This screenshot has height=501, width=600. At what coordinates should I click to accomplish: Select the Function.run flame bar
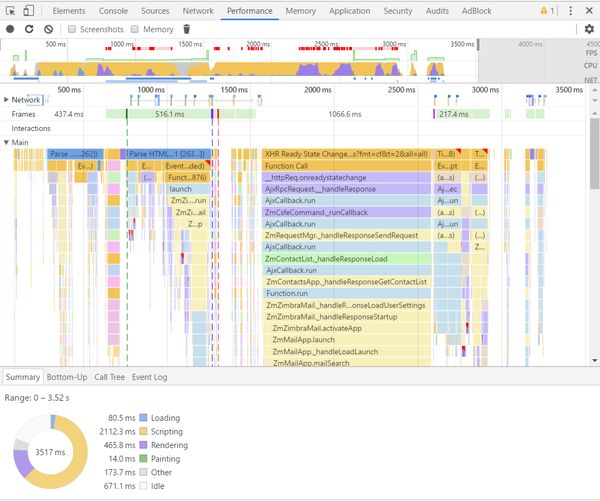coord(346,293)
